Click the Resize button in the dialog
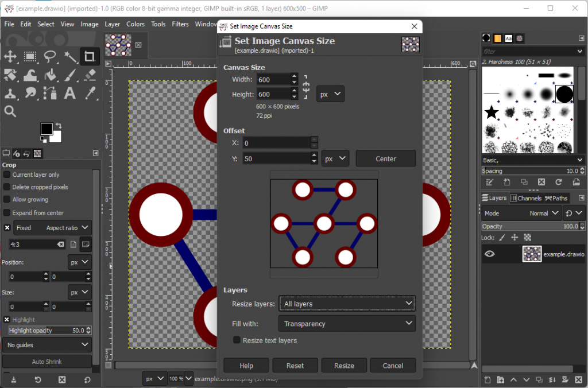The height and width of the screenshot is (388, 588). 344,366
